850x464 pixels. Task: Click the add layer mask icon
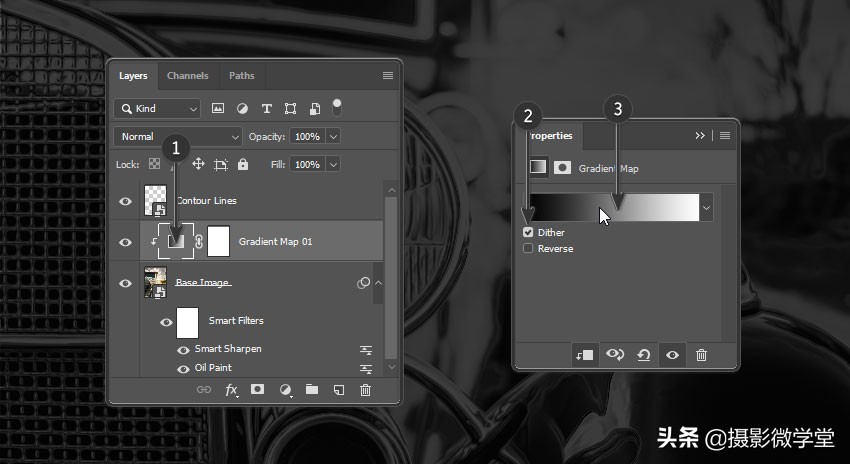257,389
